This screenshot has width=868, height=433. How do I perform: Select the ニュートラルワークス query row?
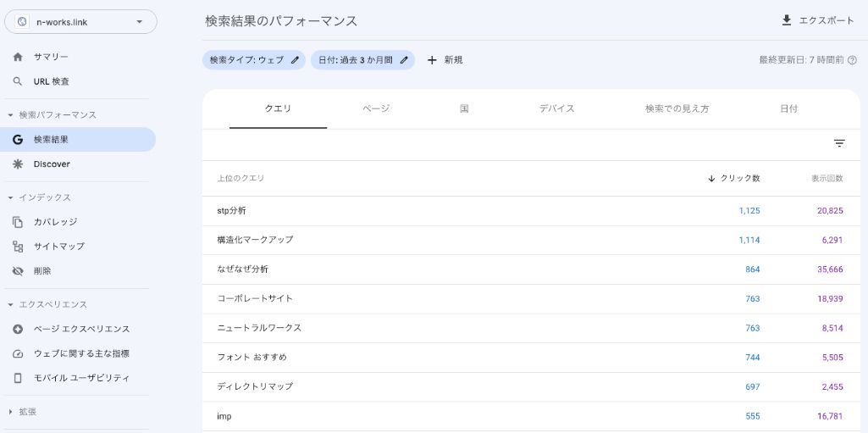532,328
